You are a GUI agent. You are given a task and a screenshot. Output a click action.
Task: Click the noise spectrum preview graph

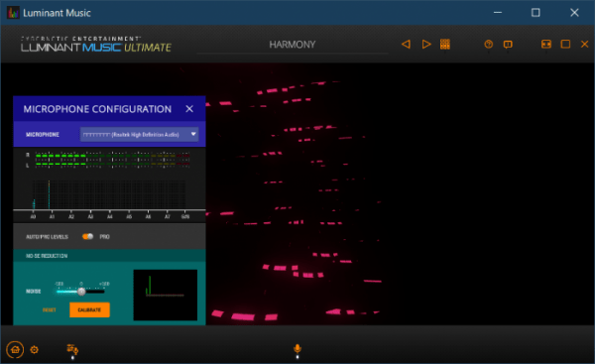point(166,295)
